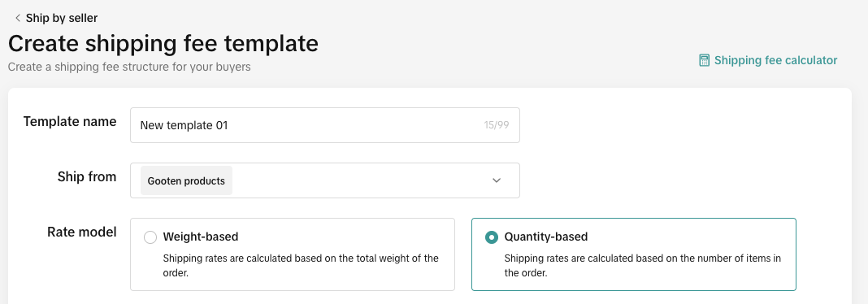Screen dimensions: 868x304
Task: Click the Ship from label
Action: [x=87, y=176]
